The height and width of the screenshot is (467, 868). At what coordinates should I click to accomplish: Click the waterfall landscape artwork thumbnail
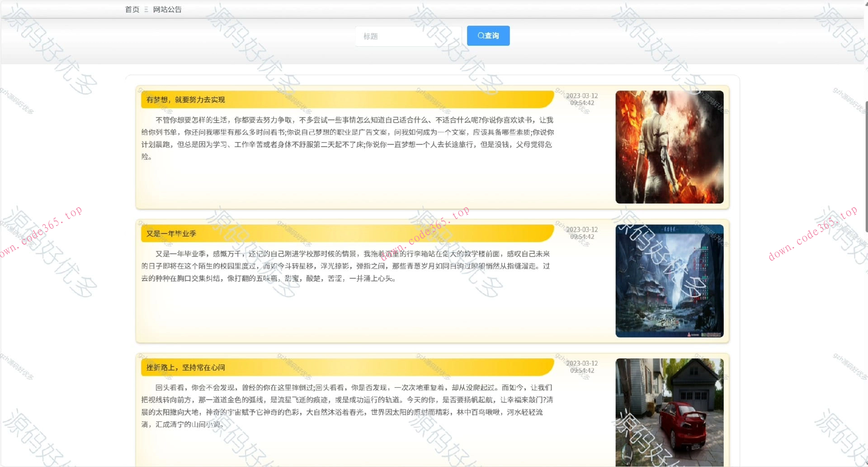[670, 281]
